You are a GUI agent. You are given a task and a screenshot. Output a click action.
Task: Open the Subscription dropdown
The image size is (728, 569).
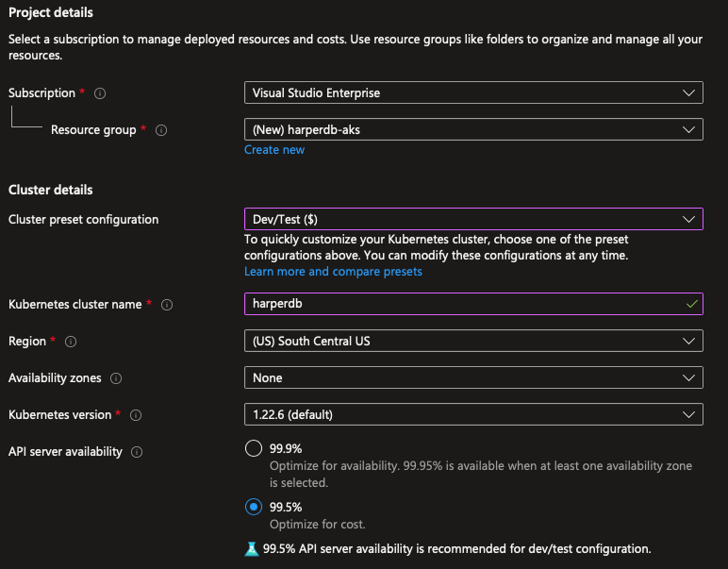(473, 92)
